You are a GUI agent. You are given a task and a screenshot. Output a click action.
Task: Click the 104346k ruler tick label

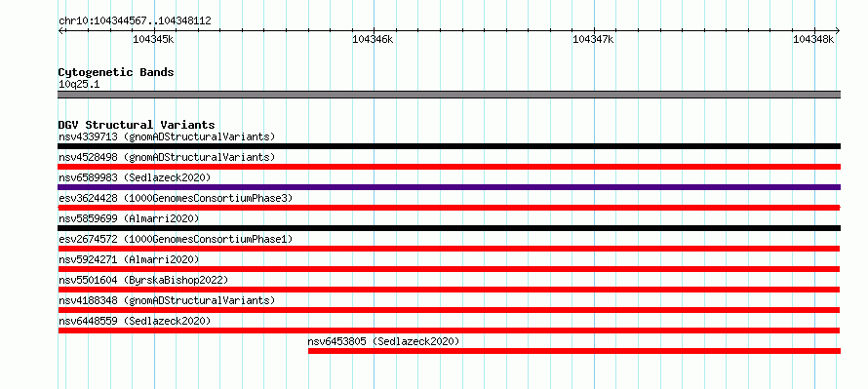point(374,39)
